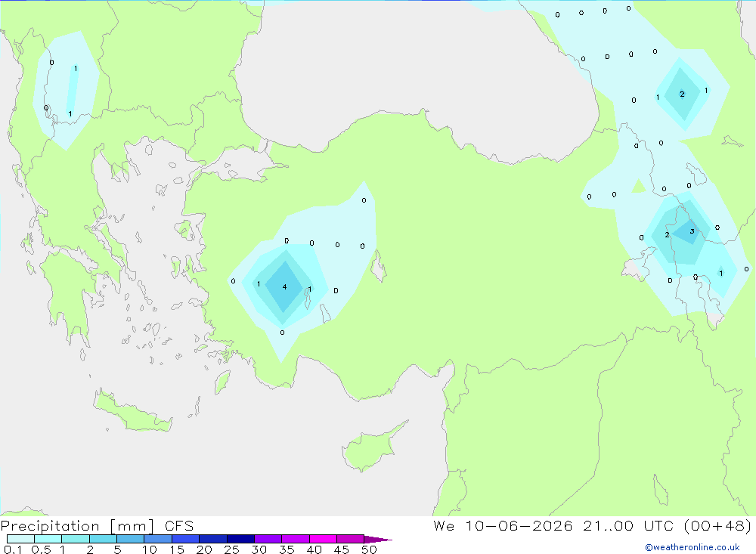Click the '4' precipitation value over western Turkey
This screenshot has width=756, height=554.
[x=284, y=287]
